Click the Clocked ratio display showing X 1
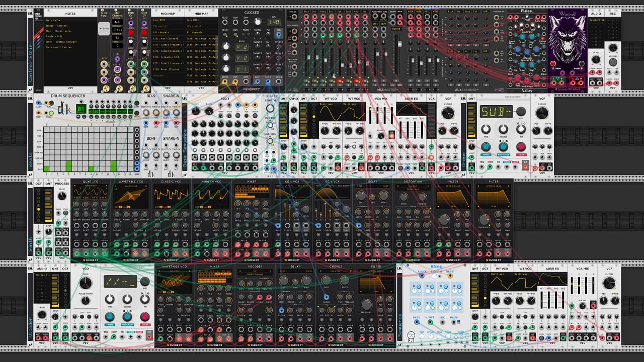Viewport: 644px width, 362px height. pos(242,69)
